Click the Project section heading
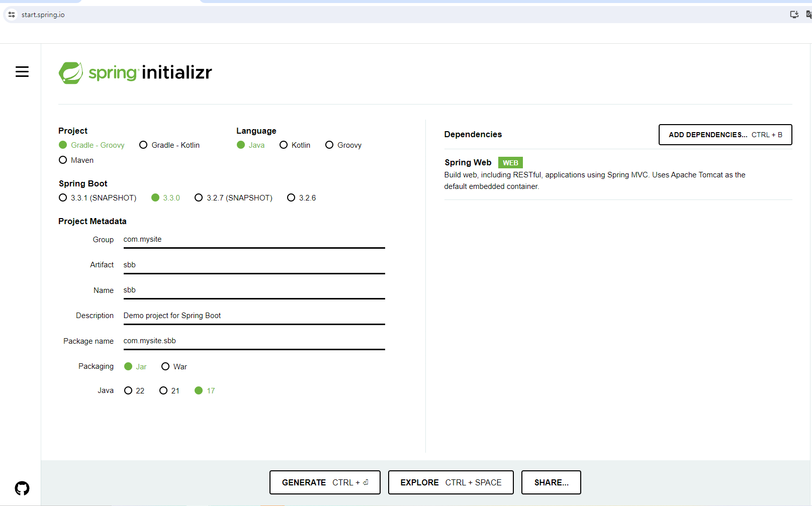This screenshot has width=812, height=506. click(73, 131)
